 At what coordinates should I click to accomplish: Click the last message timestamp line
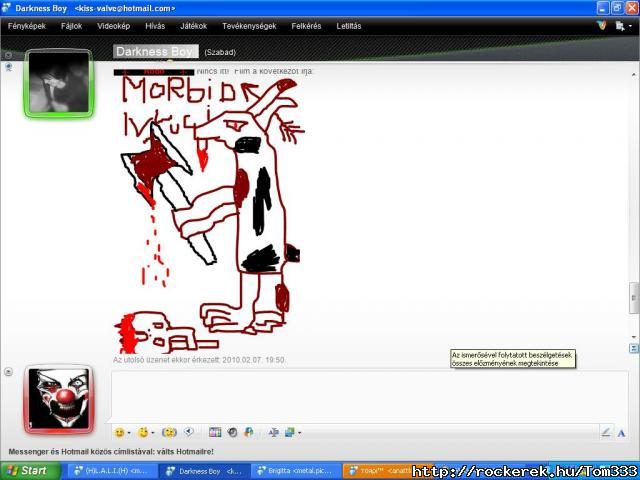tap(200, 360)
